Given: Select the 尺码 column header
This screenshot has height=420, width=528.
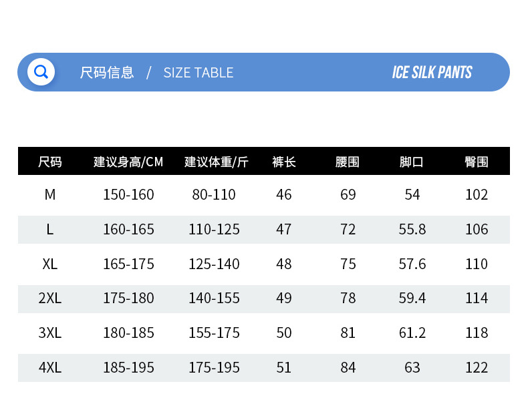Looking at the screenshot, I should [50, 162].
